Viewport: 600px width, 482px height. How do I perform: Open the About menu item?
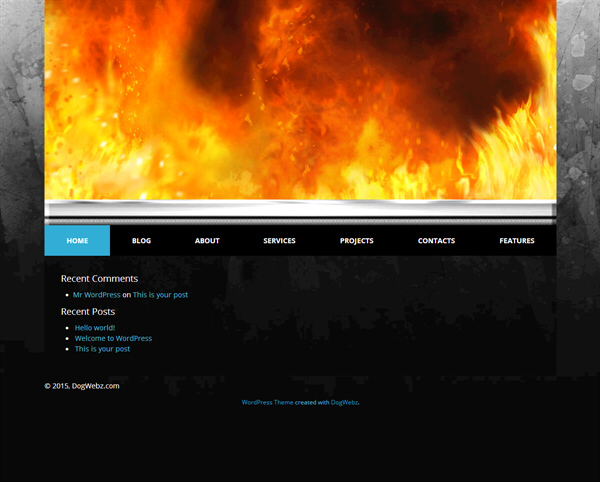[x=207, y=241]
